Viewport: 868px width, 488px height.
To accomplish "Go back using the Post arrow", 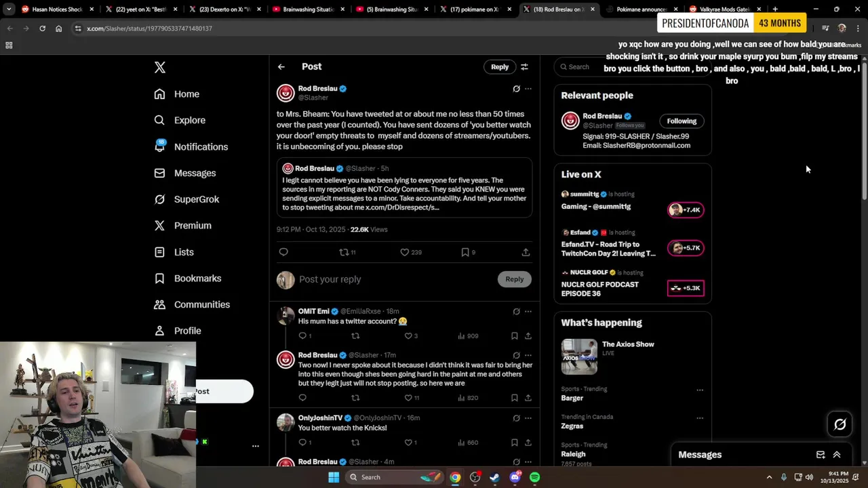I will (x=281, y=66).
